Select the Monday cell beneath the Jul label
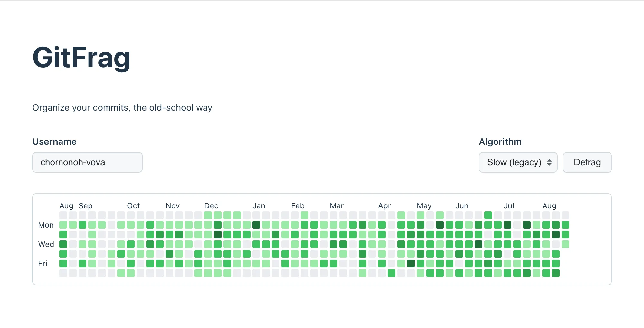The image size is (644, 328). (x=507, y=225)
